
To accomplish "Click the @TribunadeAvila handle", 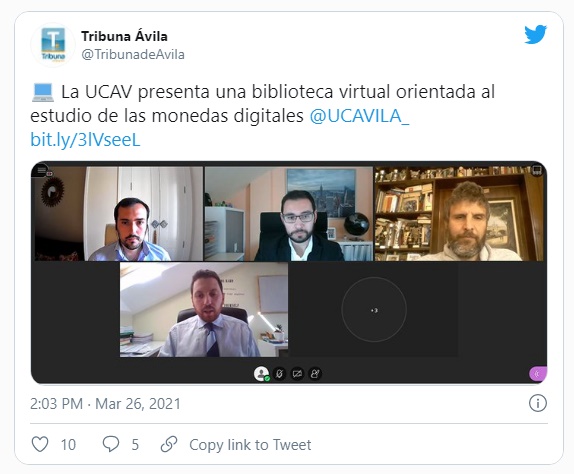I will tap(133, 55).
